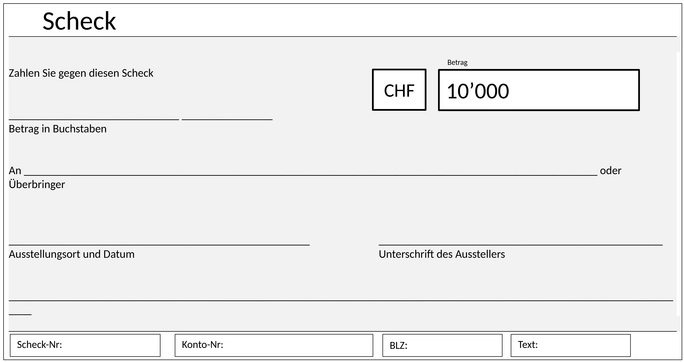Click the 'Unterschrift des Ausstellers' label
Screen dimensions: 684x362
(x=442, y=254)
